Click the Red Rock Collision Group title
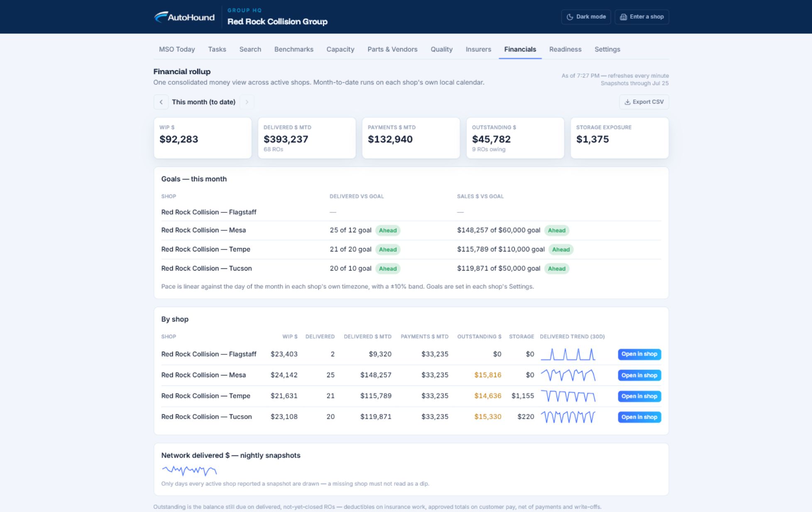Image resolution: width=812 pixels, height=512 pixels. [x=277, y=22]
